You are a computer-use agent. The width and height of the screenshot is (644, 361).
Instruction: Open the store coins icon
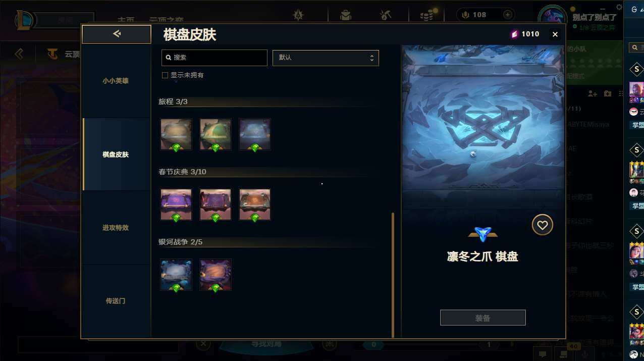point(427,15)
